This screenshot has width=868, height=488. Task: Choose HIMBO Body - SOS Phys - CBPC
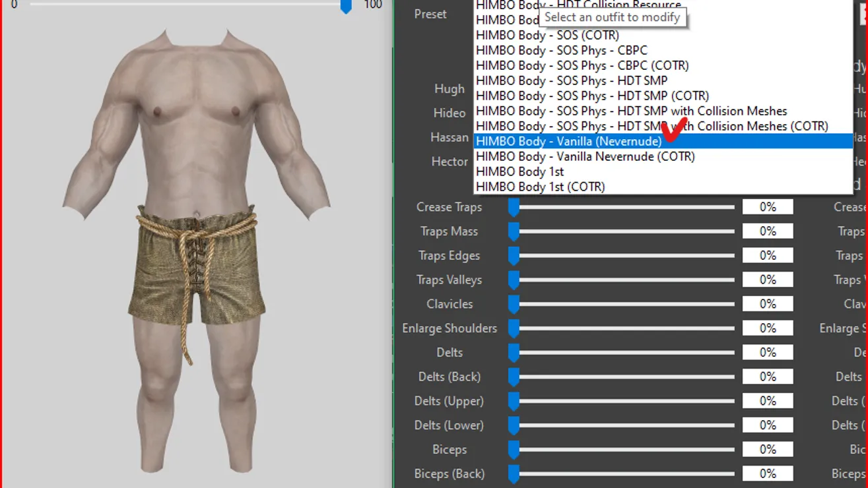tap(561, 50)
